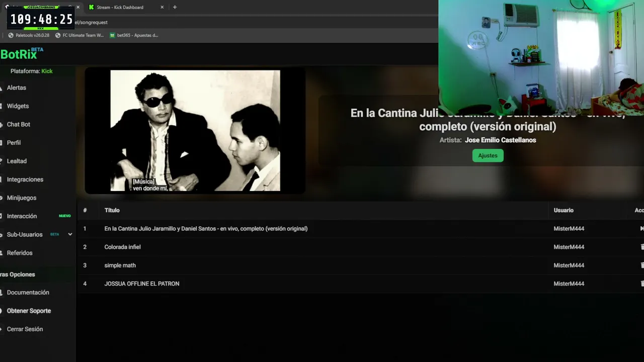The height and width of the screenshot is (362, 644).
Task: Click the Título column header
Action: pos(112,210)
